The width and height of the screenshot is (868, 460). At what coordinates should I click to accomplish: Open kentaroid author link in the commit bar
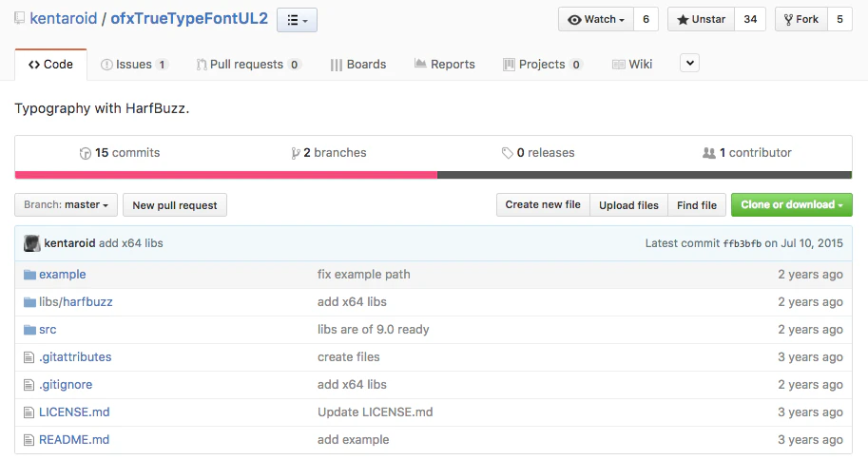pyautogui.click(x=69, y=243)
